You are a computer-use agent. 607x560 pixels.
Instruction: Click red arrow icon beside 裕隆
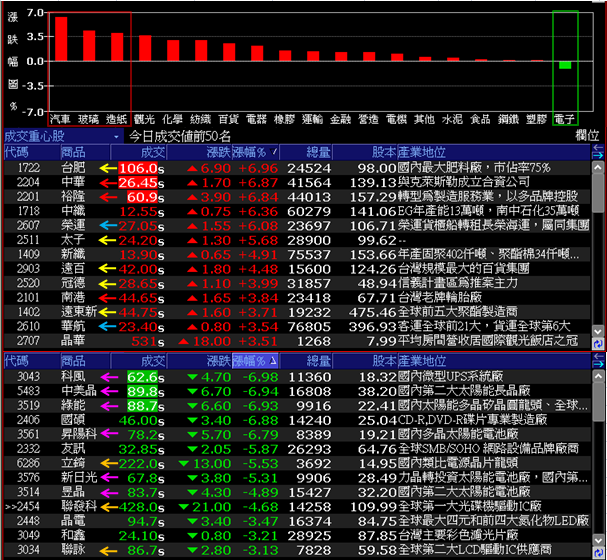(x=108, y=197)
